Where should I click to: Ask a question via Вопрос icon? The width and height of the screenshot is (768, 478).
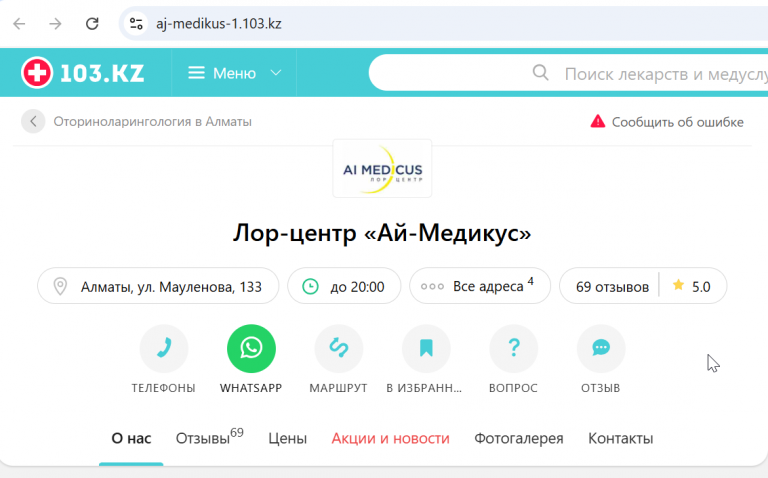pyautogui.click(x=513, y=348)
